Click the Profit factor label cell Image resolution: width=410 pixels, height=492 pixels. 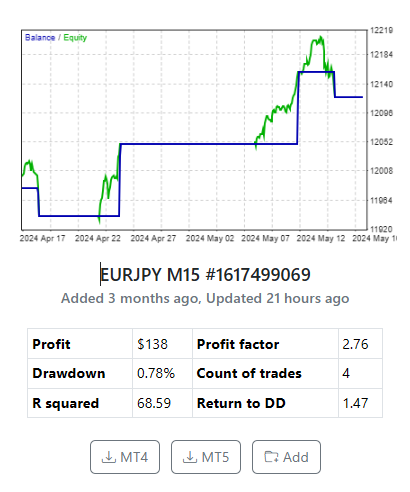click(x=265, y=344)
